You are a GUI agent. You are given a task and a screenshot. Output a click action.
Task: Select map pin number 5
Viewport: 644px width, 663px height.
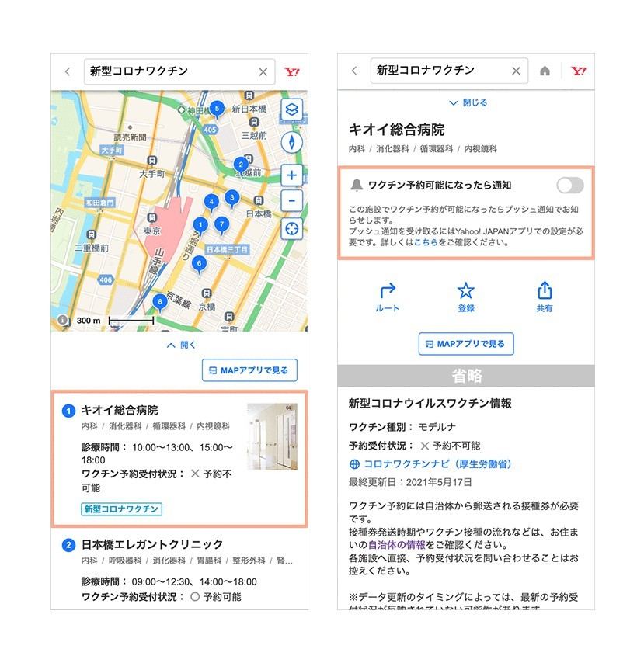[x=217, y=110]
